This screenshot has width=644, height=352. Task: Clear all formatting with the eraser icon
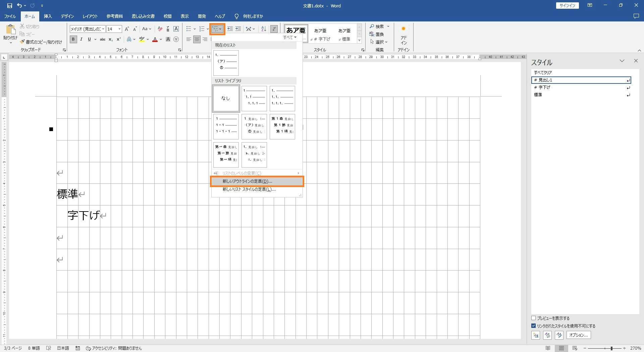click(x=160, y=29)
